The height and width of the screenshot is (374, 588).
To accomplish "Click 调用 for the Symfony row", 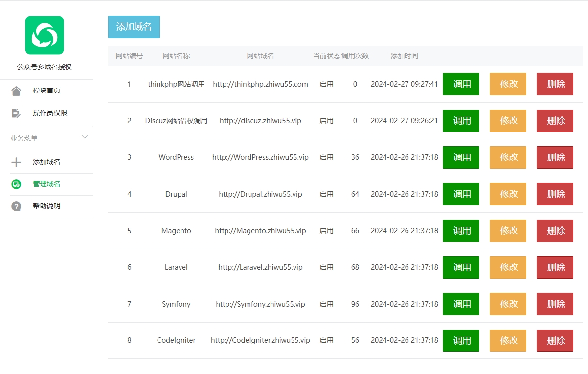I will click(461, 304).
